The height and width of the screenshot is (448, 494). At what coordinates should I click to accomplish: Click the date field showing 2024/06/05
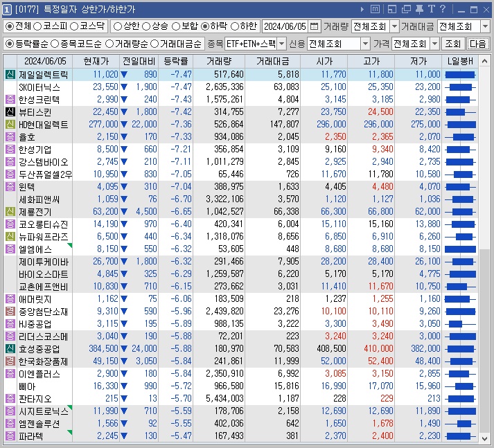(285, 26)
